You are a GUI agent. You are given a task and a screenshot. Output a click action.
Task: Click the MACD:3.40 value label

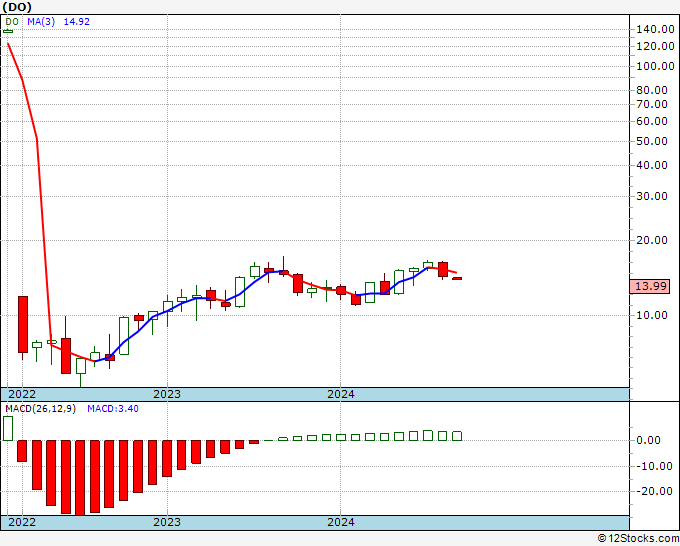pyautogui.click(x=113, y=409)
